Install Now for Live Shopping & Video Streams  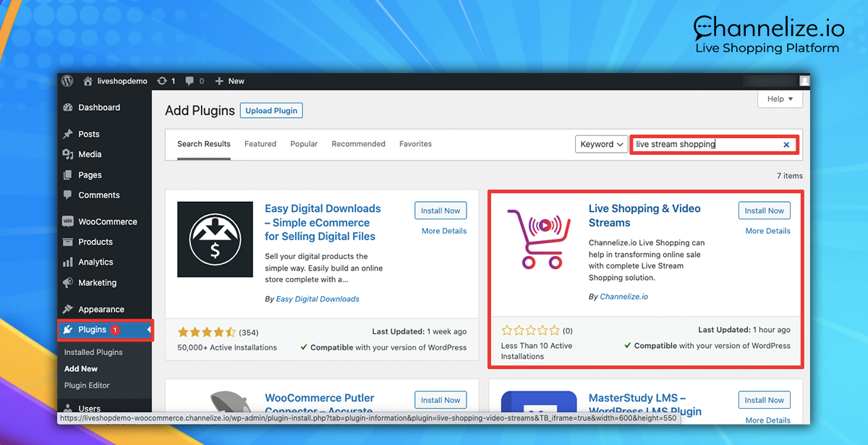pyautogui.click(x=765, y=211)
